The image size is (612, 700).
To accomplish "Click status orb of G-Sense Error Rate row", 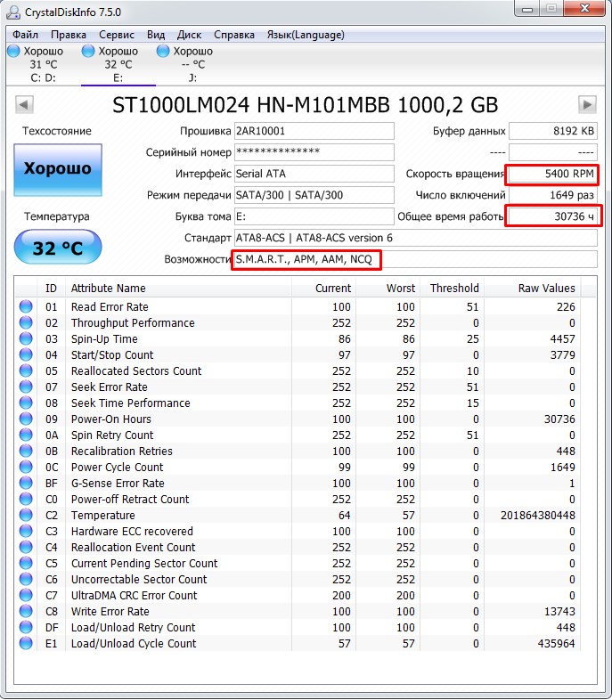I will (x=26, y=483).
